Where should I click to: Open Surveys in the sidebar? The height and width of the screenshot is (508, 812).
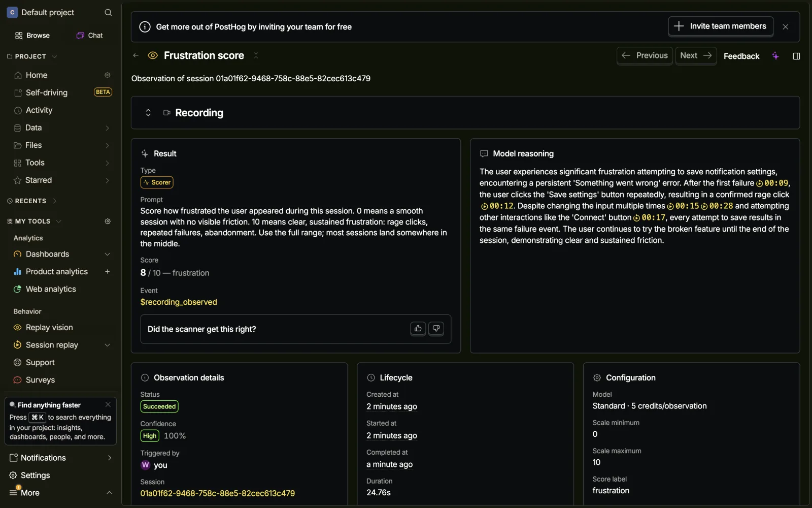[40, 380]
